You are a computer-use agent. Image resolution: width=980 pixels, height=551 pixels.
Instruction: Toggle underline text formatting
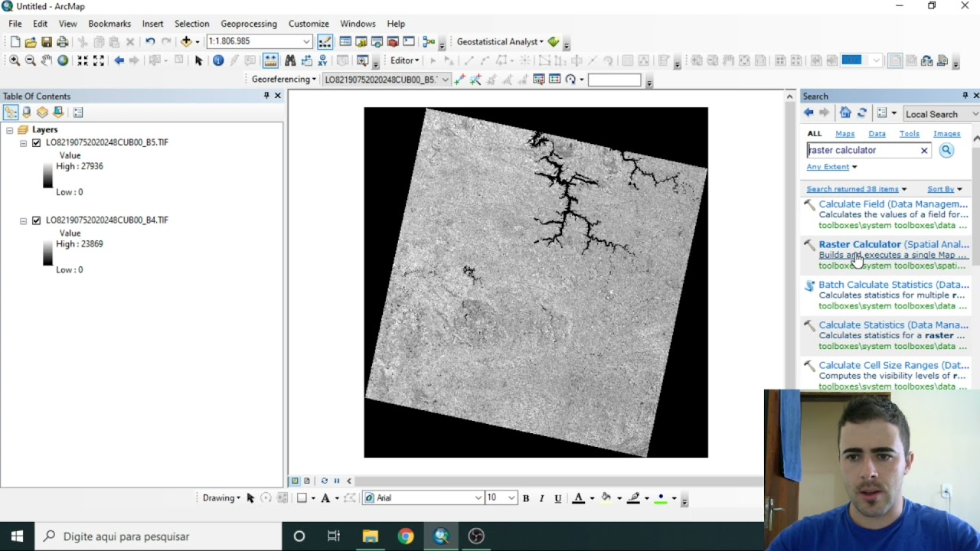557,498
